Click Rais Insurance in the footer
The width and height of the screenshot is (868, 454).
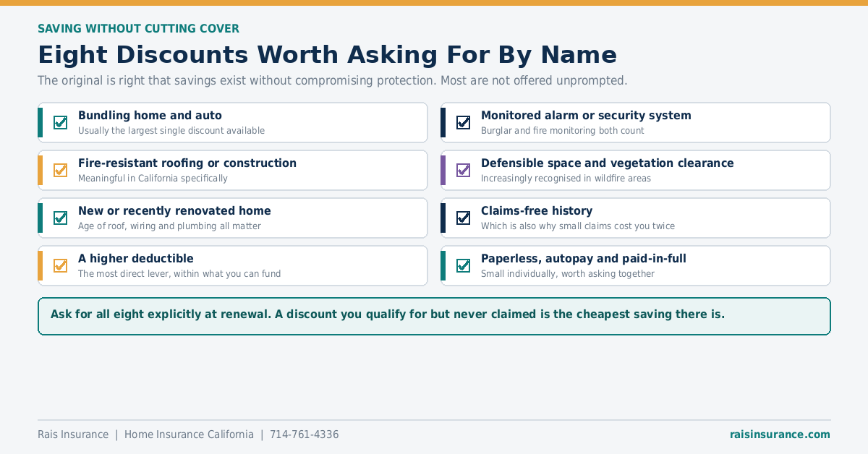coord(73,434)
